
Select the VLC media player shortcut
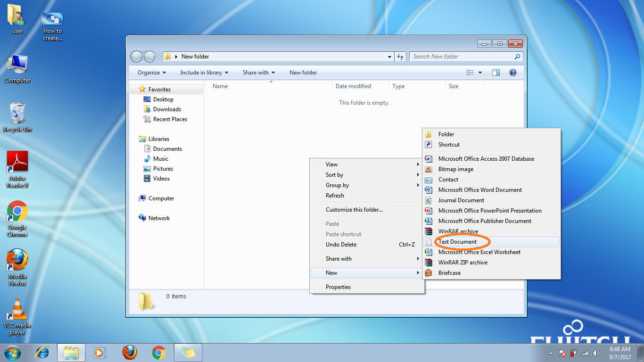point(17,317)
